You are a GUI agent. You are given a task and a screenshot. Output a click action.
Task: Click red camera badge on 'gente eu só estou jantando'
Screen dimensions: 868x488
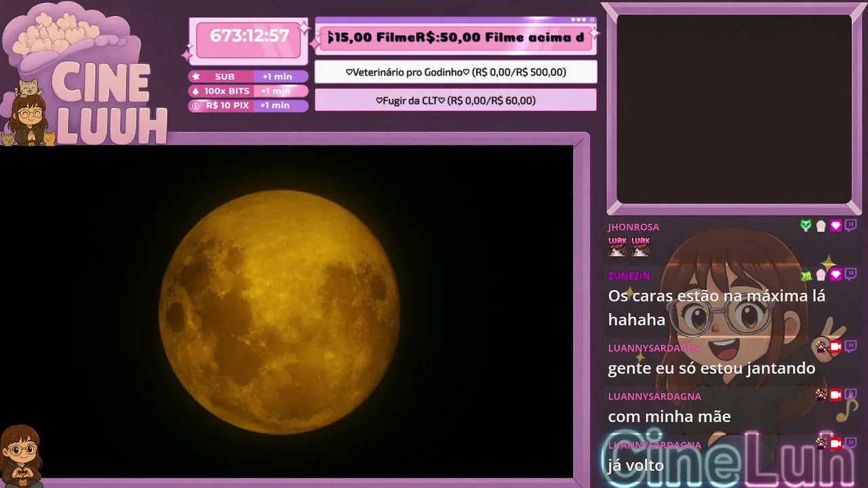(x=835, y=346)
